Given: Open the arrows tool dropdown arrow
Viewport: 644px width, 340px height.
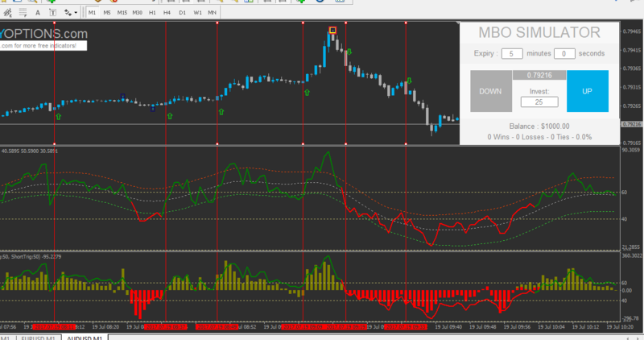Looking at the screenshot, I should pos(76,13).
